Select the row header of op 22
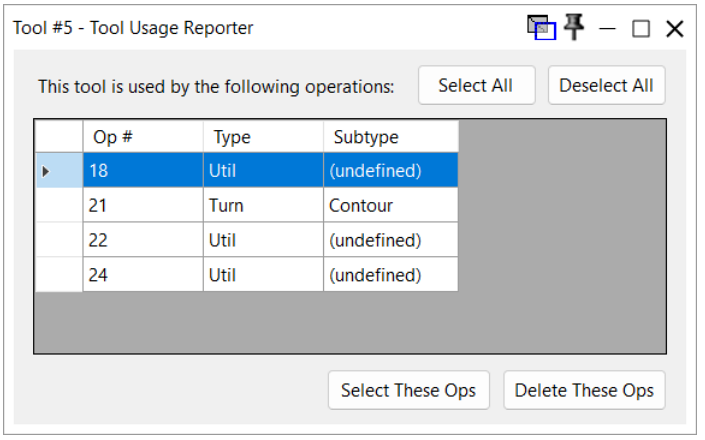The width and height of the screenshot is (705, 440). tap(59, 240)
